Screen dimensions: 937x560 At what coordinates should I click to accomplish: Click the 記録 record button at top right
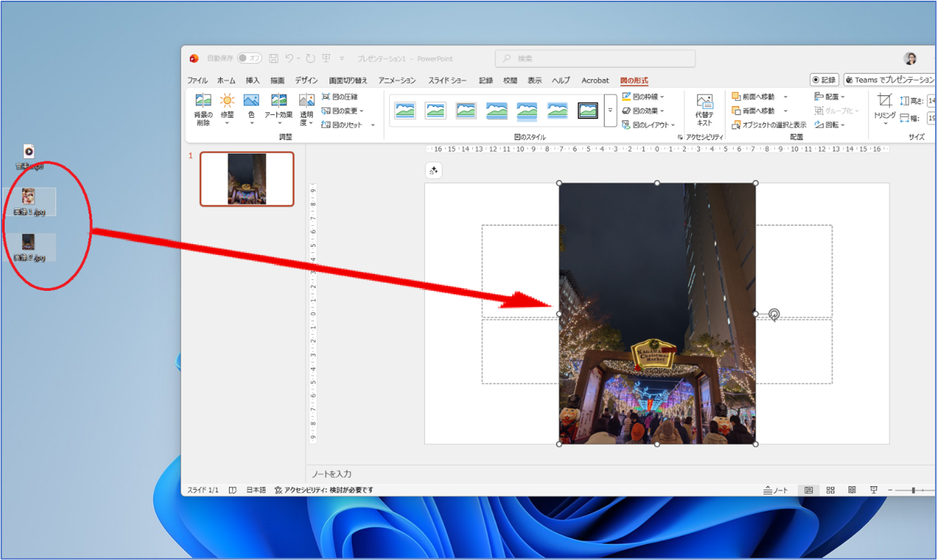click(x=824, y=80)
